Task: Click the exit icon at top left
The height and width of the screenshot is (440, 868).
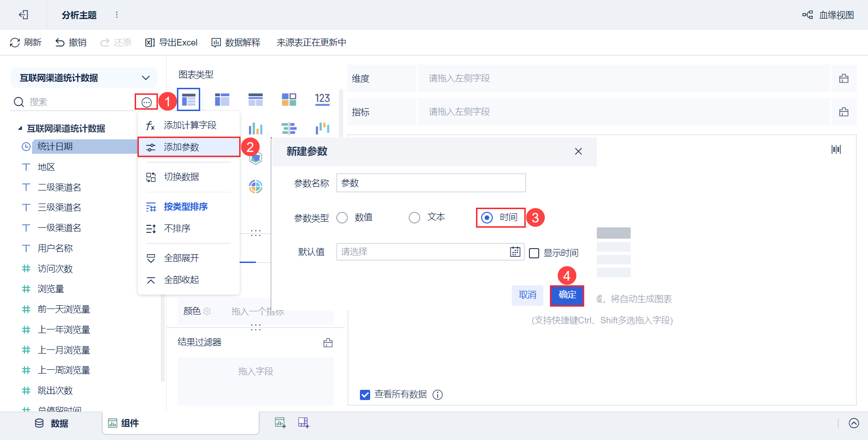Action: click(23, 15)
